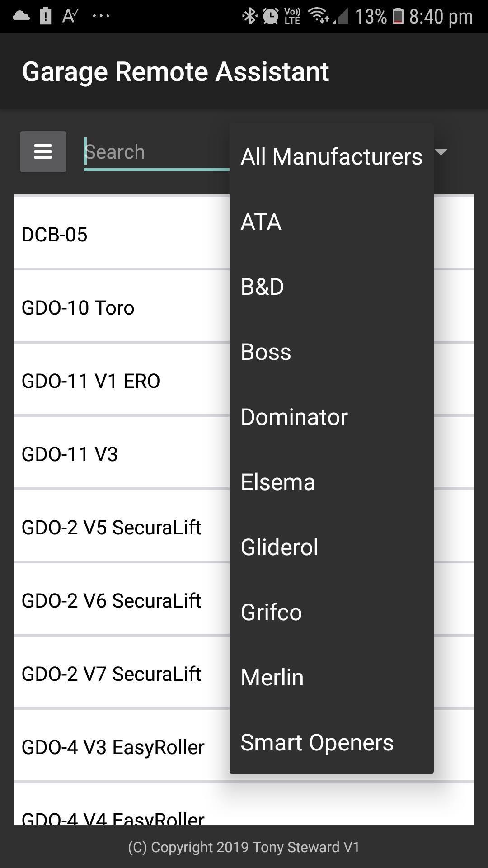
Task: Choose Grifco option
Action: (331, 612)
